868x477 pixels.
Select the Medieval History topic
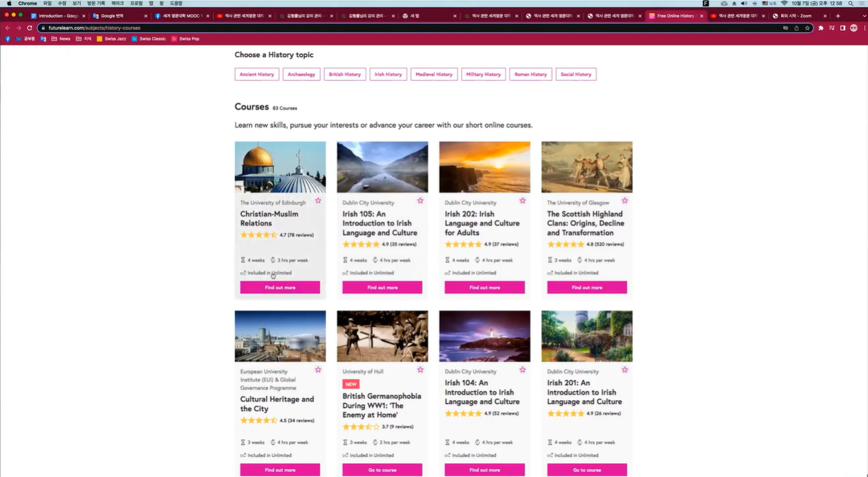coord(434,74)
